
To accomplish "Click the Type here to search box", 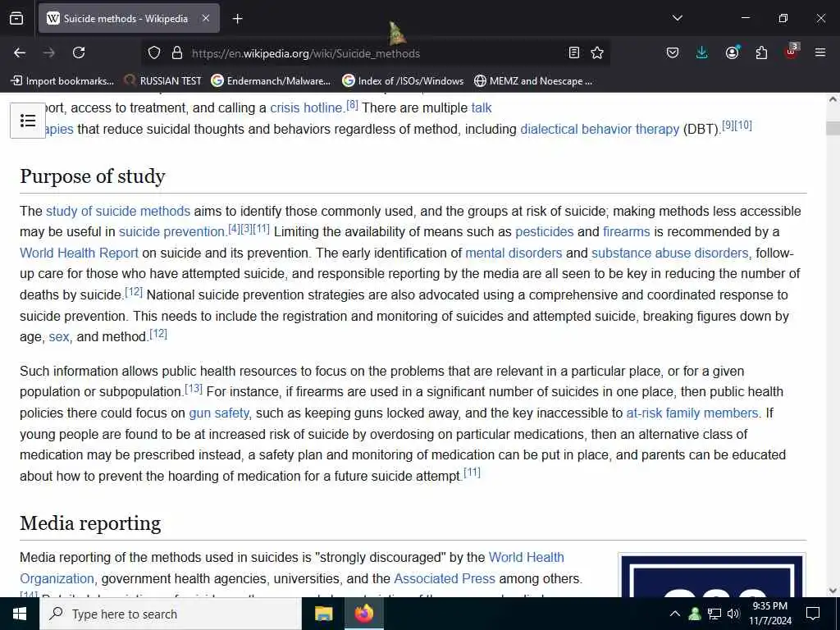I will click(x=171, y=614).
